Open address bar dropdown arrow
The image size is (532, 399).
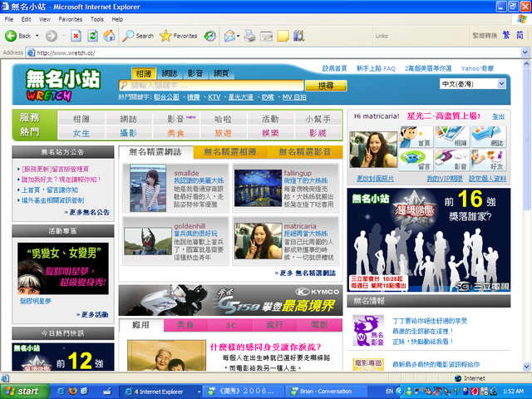tap(525, 52)
